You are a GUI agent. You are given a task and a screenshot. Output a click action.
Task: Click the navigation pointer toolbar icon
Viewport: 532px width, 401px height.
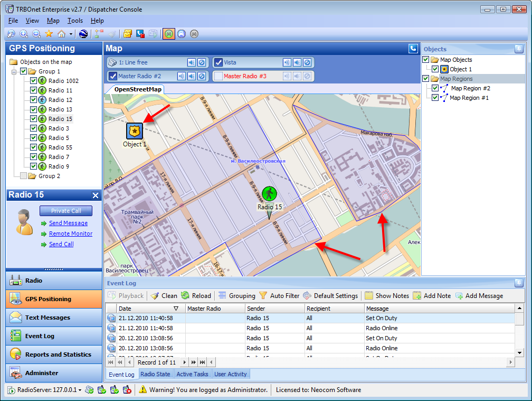(x=11, y=34)
